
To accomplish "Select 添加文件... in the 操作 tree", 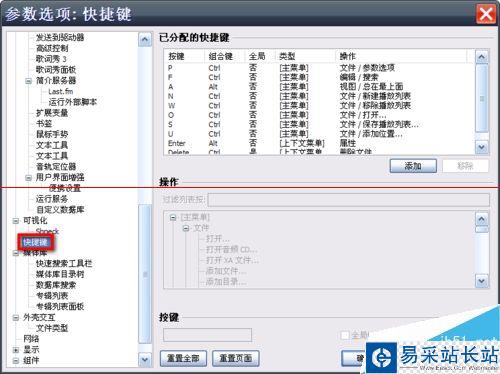I will click(226, 271).
